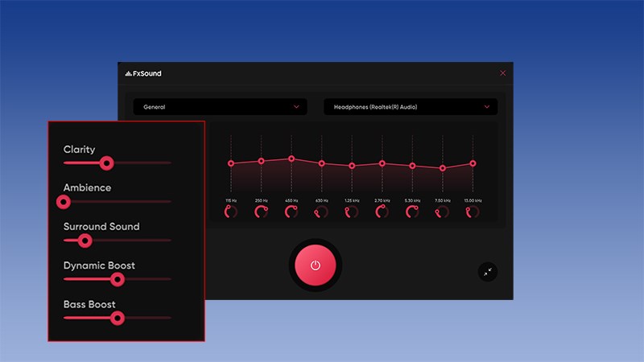Click the FxSound logo in title bar

(143, 73)
